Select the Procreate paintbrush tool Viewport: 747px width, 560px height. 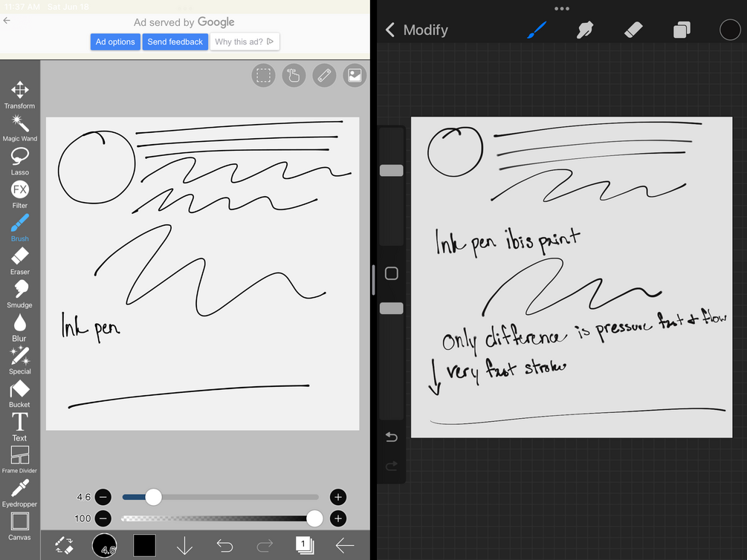pyautogui.click(x=537, y=30)
